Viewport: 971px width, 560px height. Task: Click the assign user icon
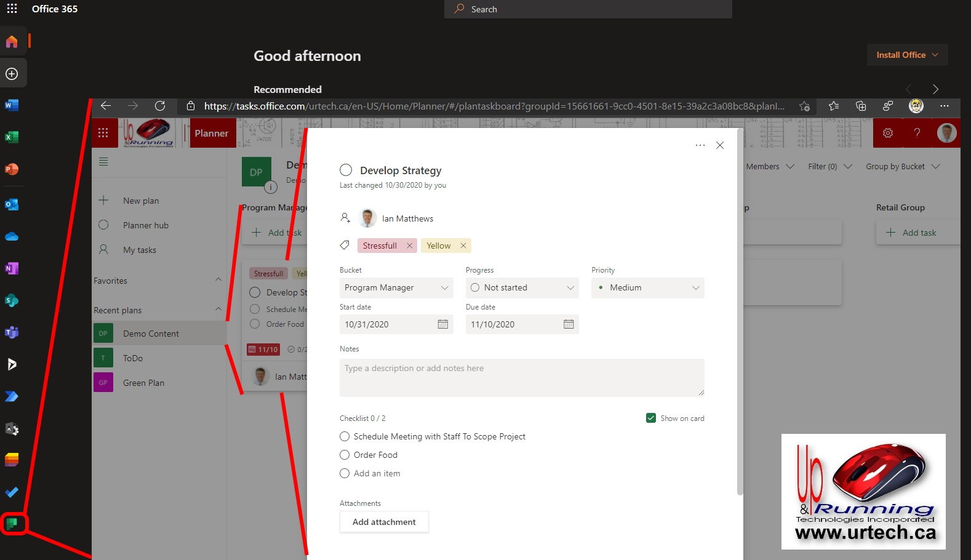click(x=345, y=218)
